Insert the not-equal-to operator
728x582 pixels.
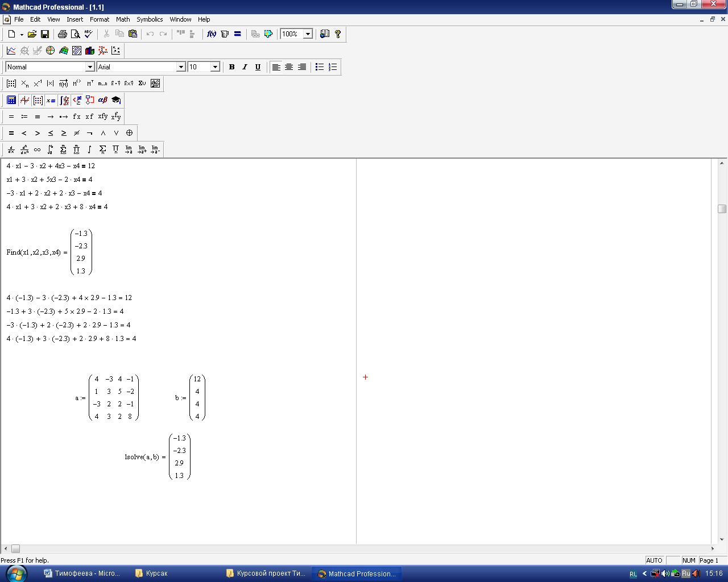77,133
